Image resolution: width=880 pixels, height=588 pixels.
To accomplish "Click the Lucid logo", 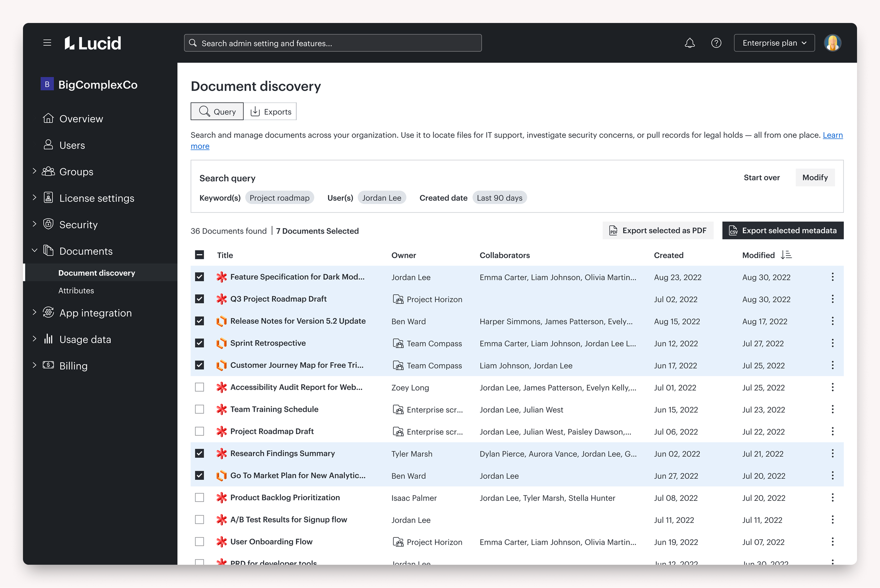I will coord(92,43).
